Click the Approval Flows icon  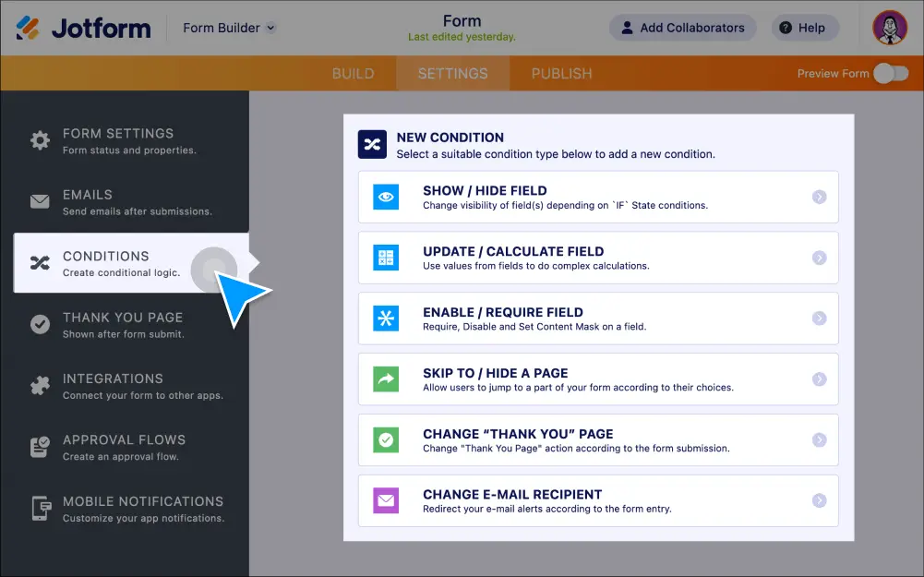[40, 447]
